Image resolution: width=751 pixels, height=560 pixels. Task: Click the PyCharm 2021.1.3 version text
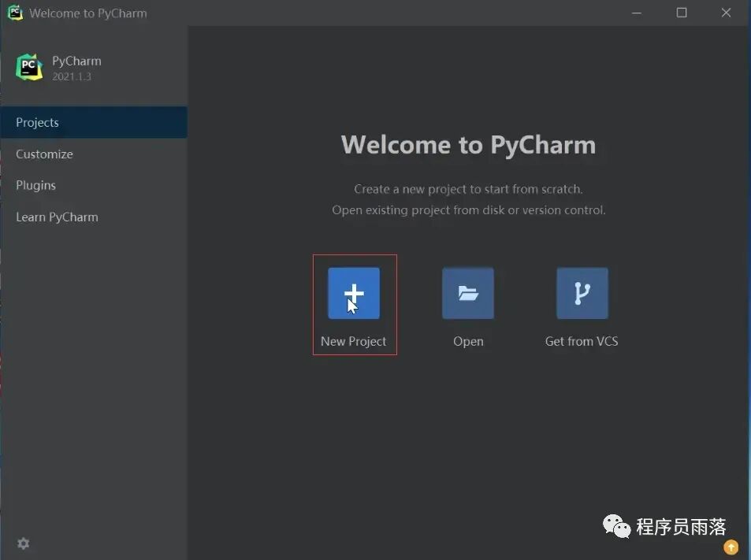tap(72, 76)
